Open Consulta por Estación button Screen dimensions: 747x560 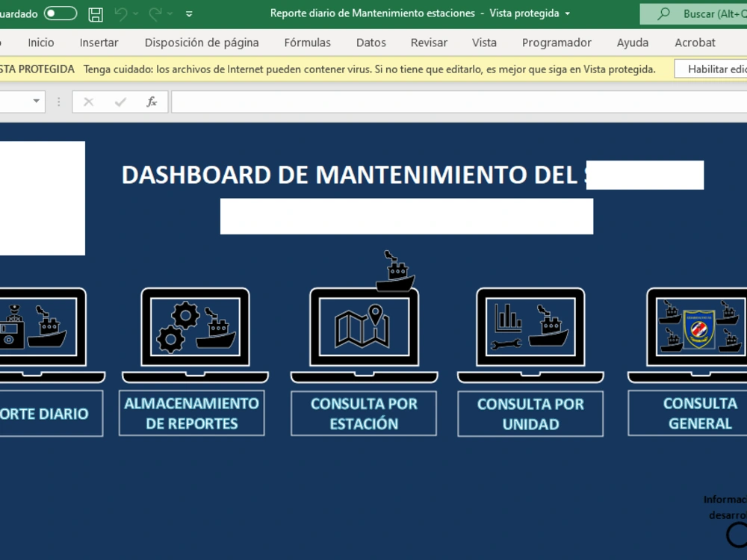click(364, 414)
